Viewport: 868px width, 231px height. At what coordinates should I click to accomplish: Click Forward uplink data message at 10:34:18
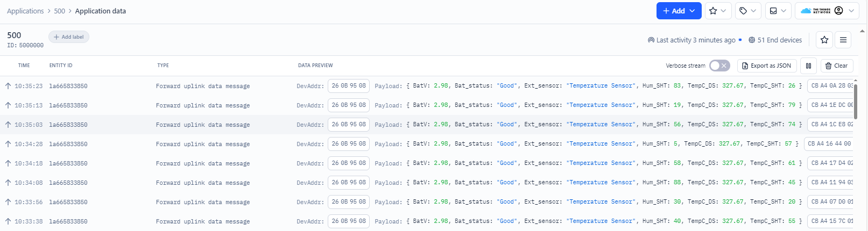coord(203,163)
